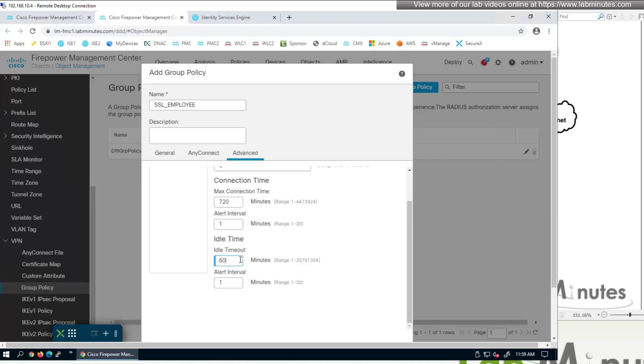Open the FMC help question mark icon
This screenshot has width=644, height=364.
pos(512,62)
